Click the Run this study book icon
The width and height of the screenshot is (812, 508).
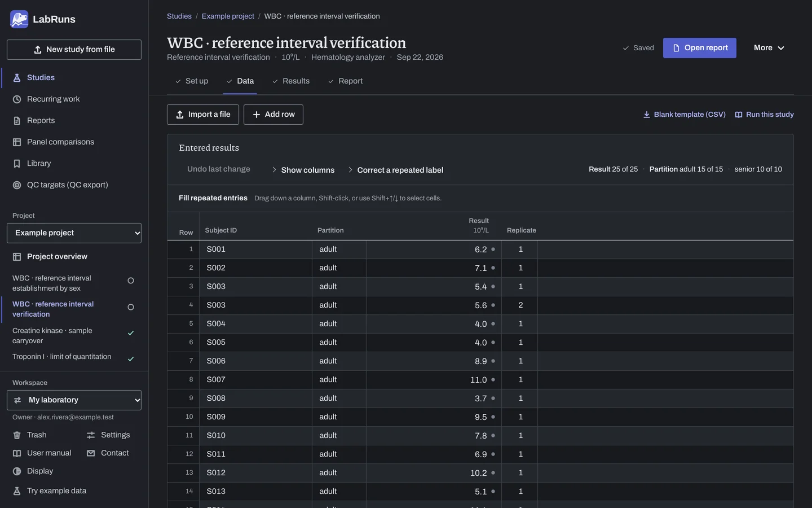pyautogui.click(x=739, y=115)
